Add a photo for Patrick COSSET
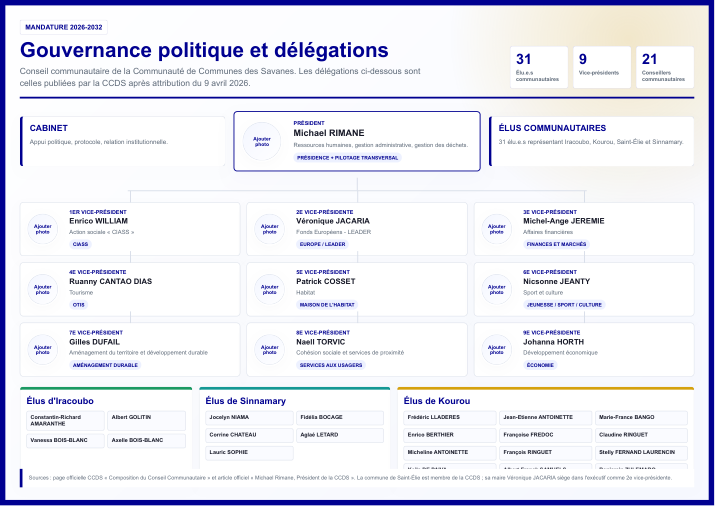Screen dimensions: 715x506 point(269,289)
